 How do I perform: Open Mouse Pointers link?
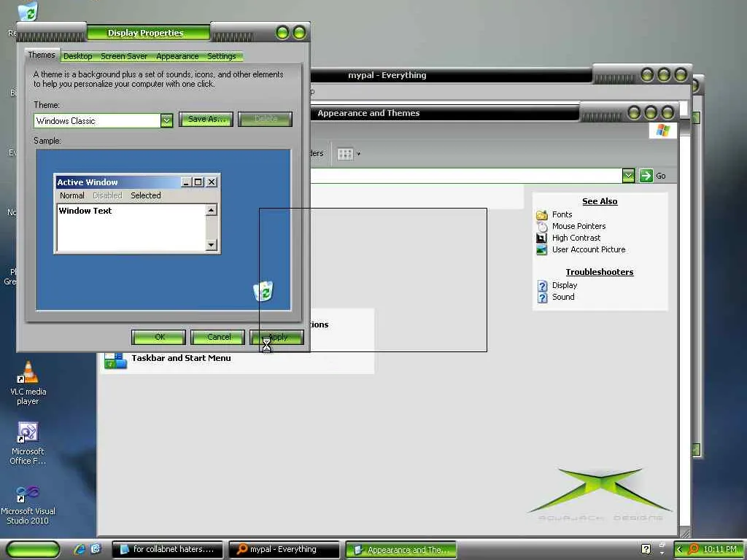pyautogui.click(x=578, y=226)
